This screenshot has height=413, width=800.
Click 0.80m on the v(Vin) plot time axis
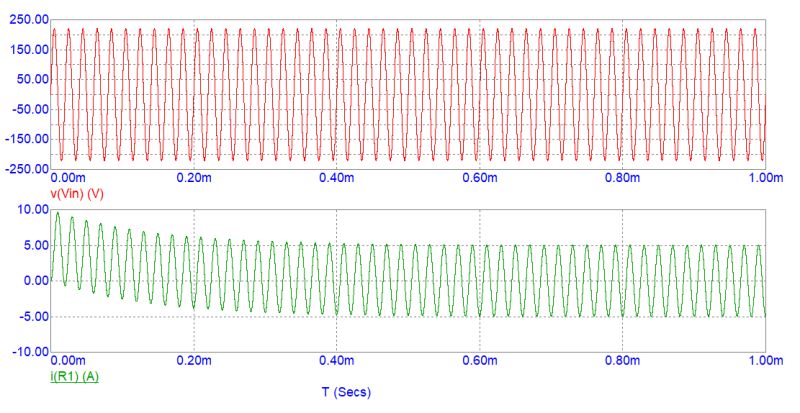[622, 178]
